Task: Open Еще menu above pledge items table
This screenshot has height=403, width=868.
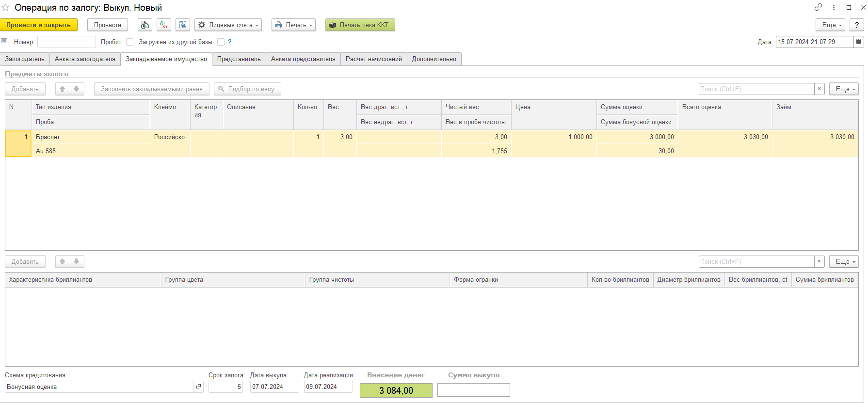Action: [x=844, y=89]
